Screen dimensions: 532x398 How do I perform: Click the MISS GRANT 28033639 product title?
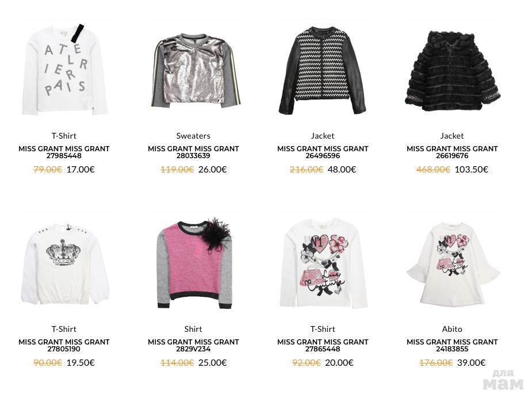coord(193,152)
